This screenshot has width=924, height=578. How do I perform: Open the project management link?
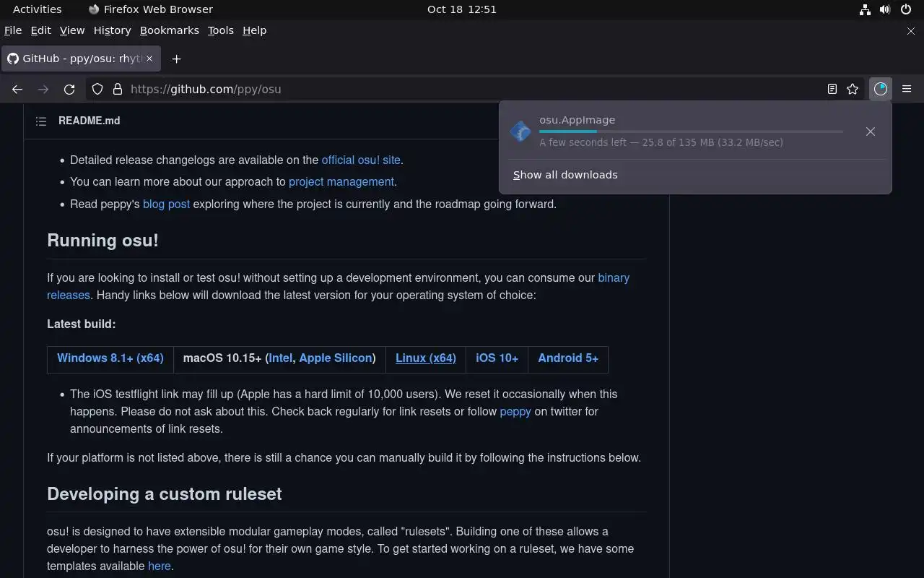coord(341,181)
